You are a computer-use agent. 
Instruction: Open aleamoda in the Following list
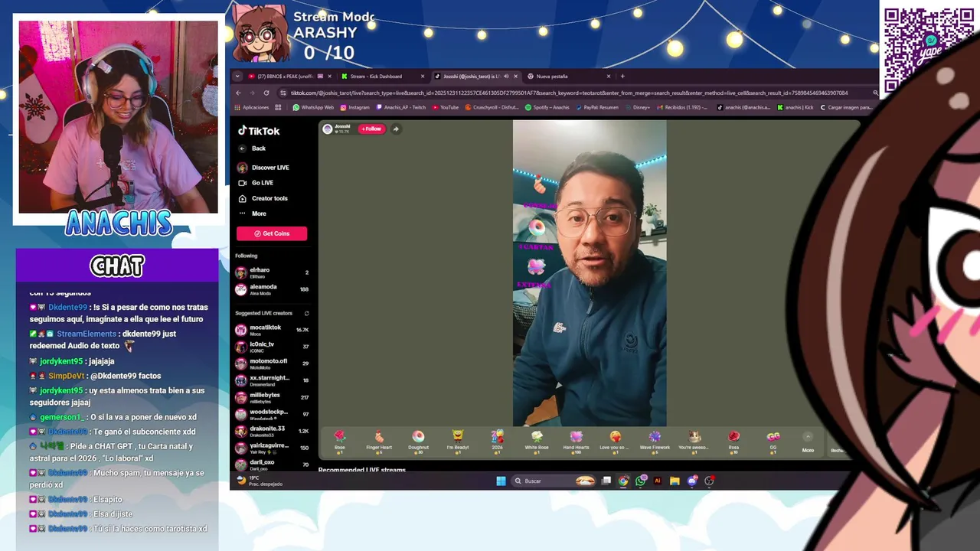pyautogui.click(x=272, y=289)
